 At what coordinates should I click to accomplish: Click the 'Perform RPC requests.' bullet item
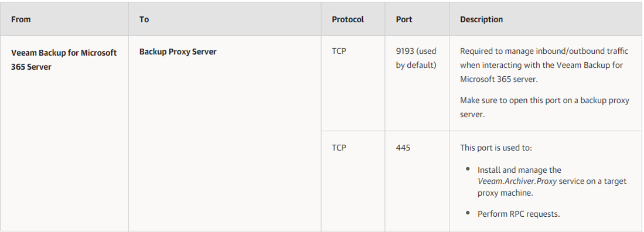[519, 214]
